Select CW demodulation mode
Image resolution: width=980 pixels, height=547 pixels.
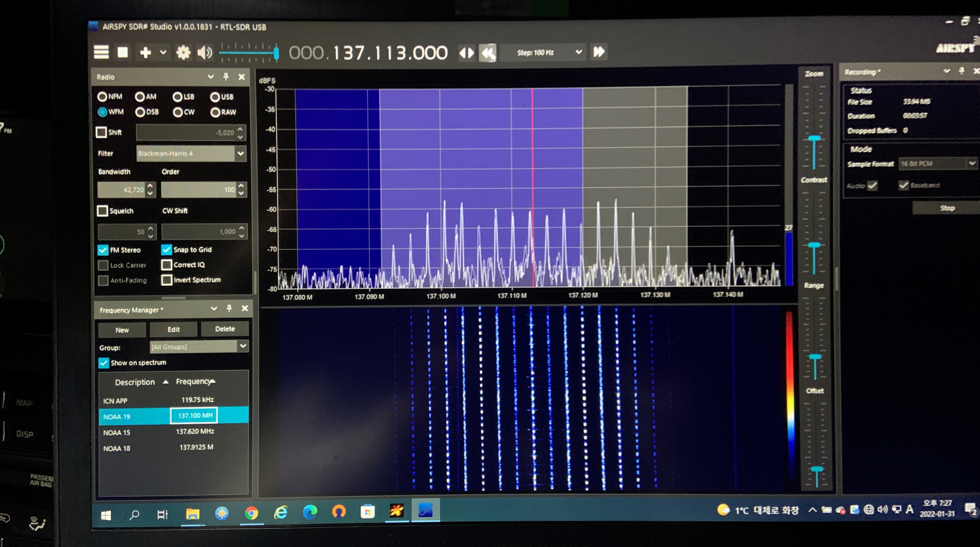178,112
